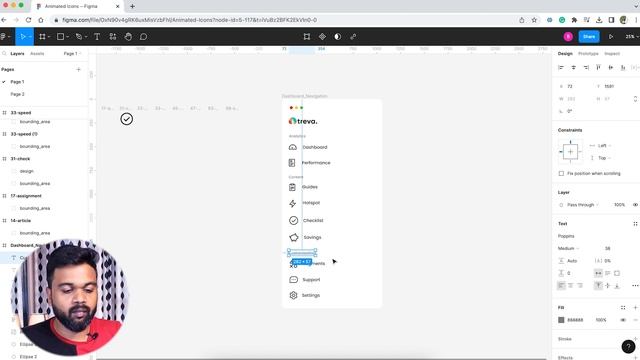Check Fix position when scrolling
Screen dimensions: 640x360
561,173
